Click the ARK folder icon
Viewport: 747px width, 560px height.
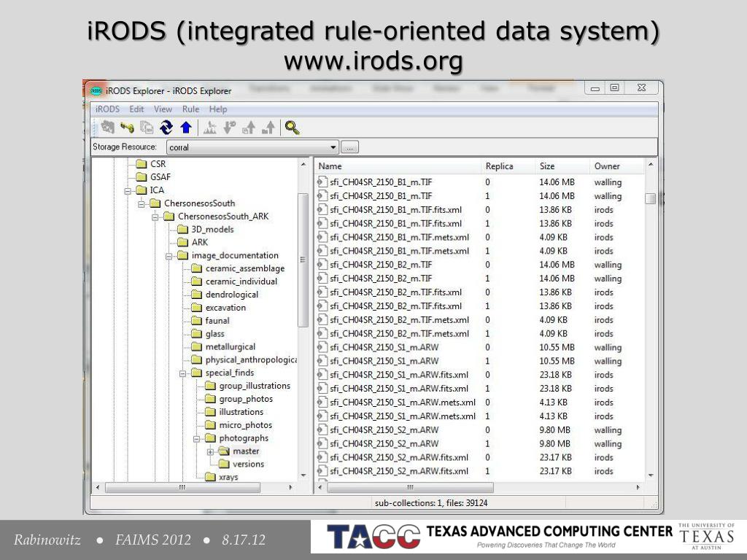click(182, 242)
